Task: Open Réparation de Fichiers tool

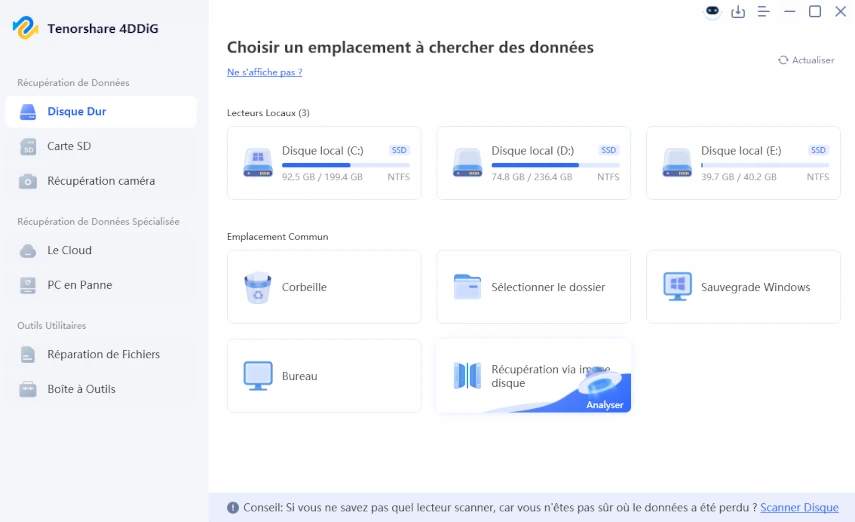Action: pyautogui.click(x=101, y=355)
